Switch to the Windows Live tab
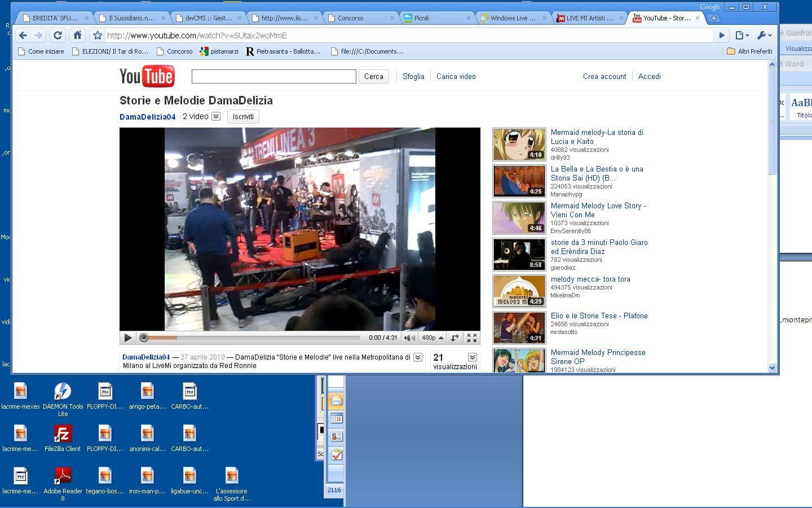The width and height of the screenshot is (812, 508). point(514,18)
